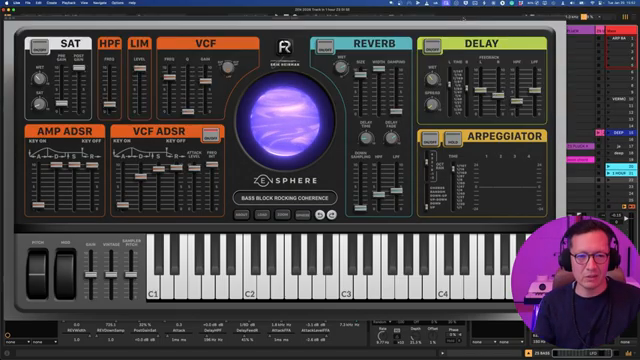Click the VCF Q slider handle
The width and height of the screenshot is (640, 360).
188,111
